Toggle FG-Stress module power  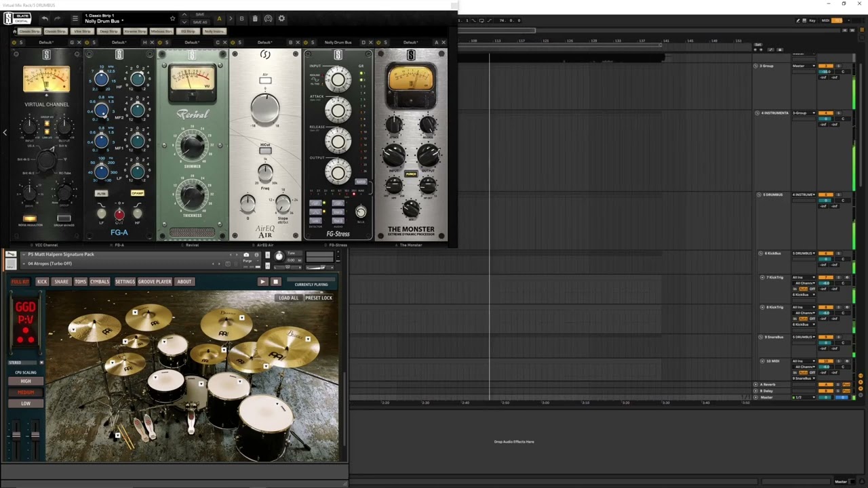tap(306, 43)
